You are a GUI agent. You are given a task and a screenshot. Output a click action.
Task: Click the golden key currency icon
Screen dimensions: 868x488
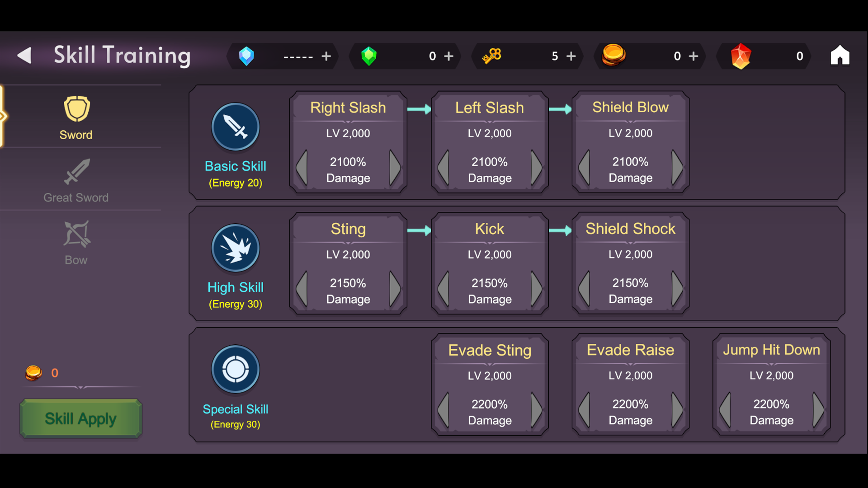(491, 56)
